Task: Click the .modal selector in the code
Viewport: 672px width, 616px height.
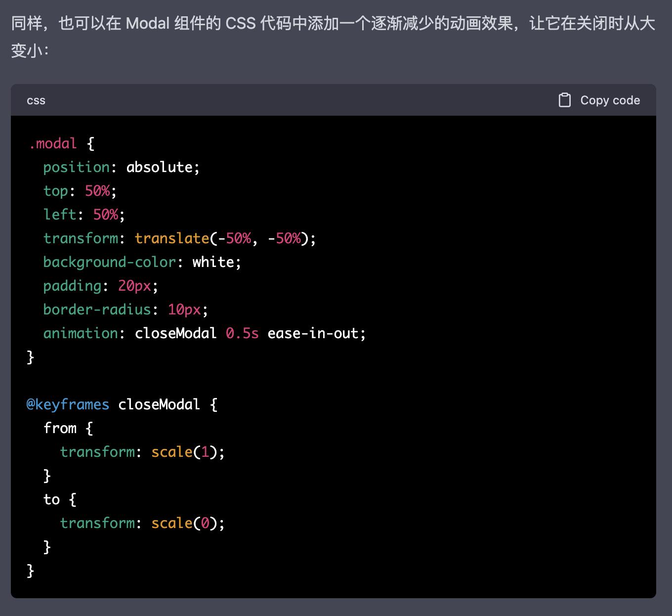Action: pyautogui.click(x=52, y=143)
